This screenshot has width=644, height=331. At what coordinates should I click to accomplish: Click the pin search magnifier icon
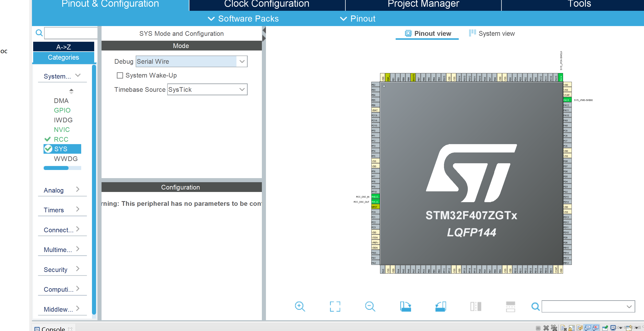[x=535, y=306]
